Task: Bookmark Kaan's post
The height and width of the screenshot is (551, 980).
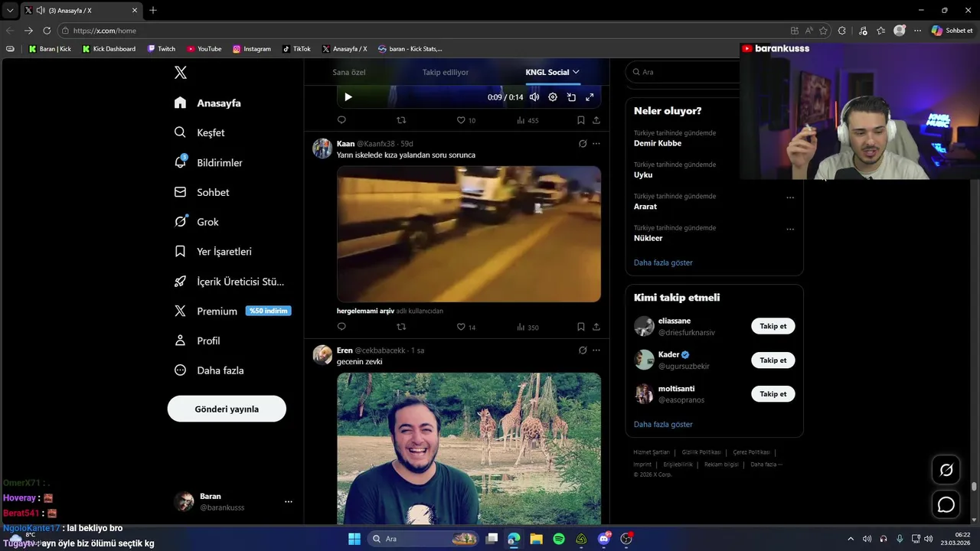Action: (x=581, y=327)
